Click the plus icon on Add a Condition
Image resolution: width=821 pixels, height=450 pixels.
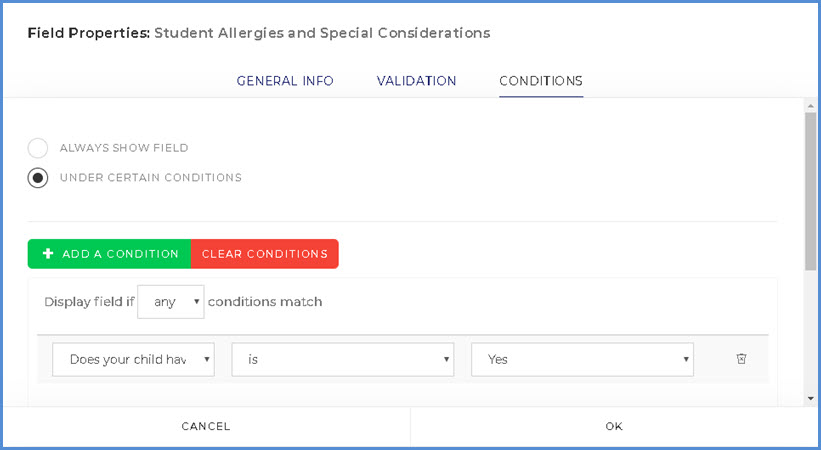tap(48, 254)
